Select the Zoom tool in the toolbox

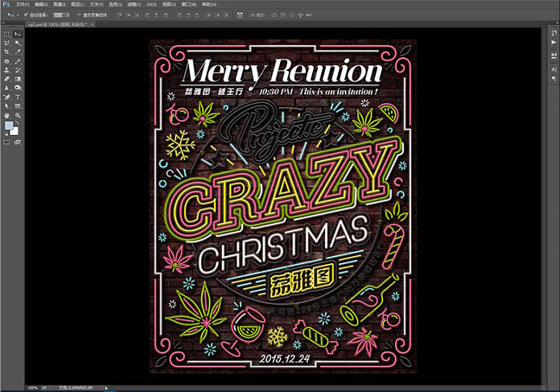tap(18, 115)
